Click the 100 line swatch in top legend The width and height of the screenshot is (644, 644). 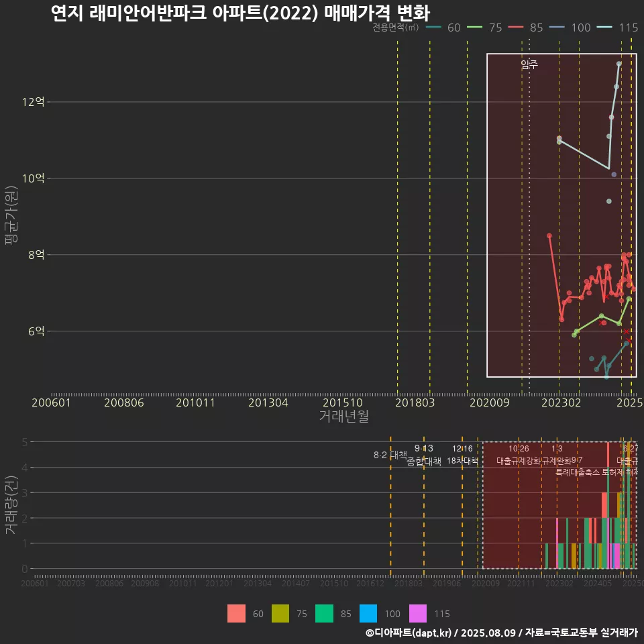(x=557, y=28)
